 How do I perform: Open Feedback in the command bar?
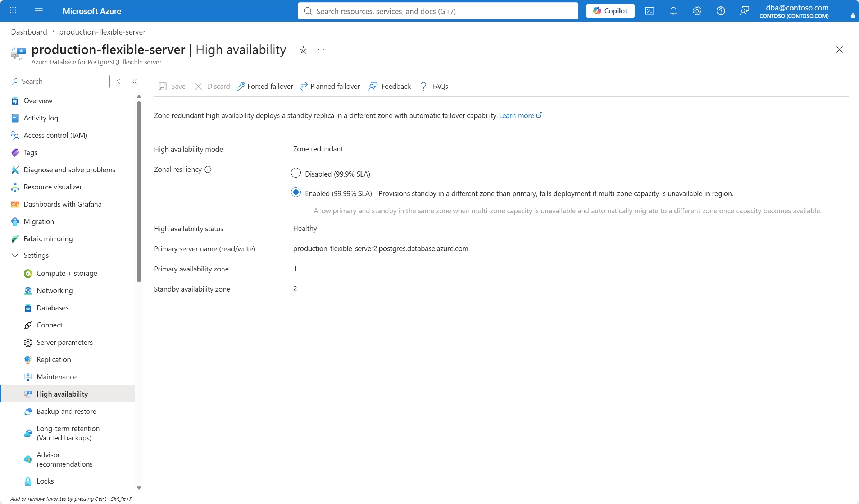tap(390, 86)
